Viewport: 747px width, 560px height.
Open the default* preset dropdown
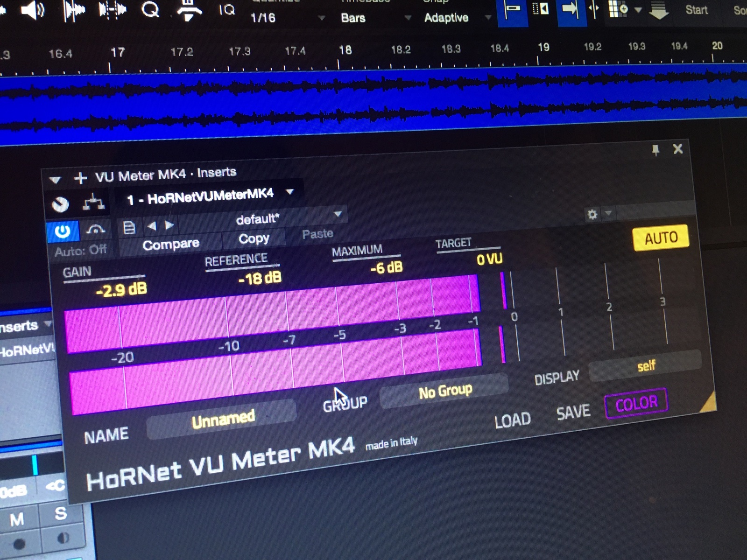pos(262,217)
